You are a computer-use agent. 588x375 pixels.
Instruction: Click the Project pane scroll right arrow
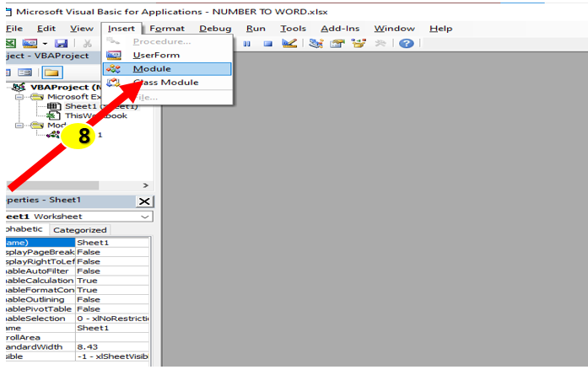(145, 185)
